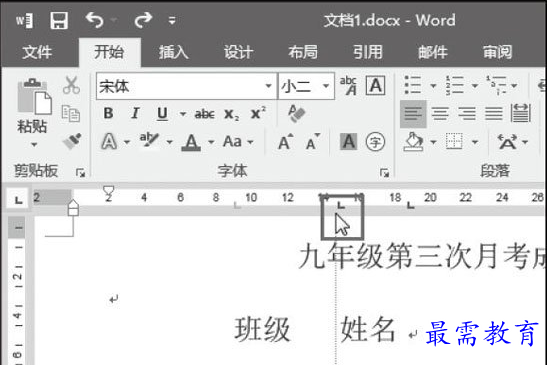Open font color dropdown arrow

(x=211, y=142)
